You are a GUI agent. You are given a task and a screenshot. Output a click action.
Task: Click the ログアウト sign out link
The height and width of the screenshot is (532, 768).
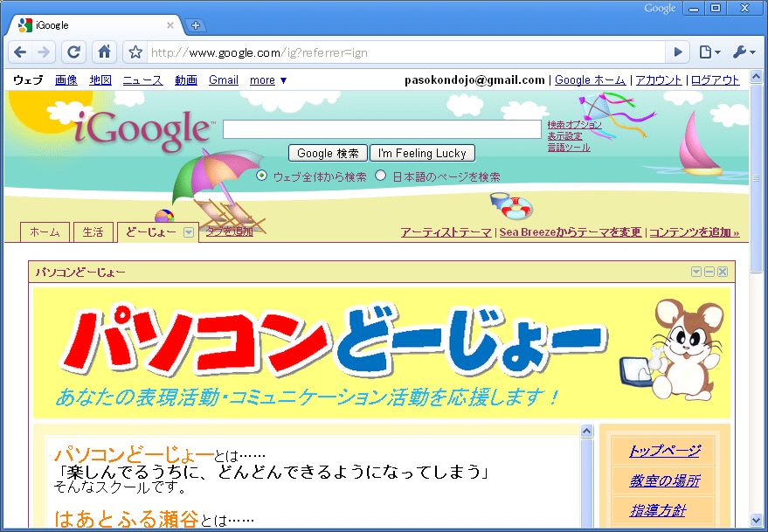coord(715,79)
